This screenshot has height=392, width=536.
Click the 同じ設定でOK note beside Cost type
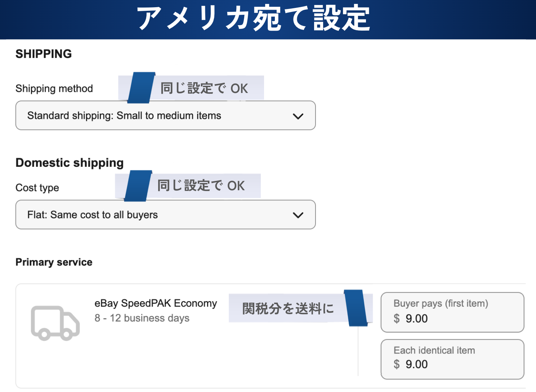[201, 186]
